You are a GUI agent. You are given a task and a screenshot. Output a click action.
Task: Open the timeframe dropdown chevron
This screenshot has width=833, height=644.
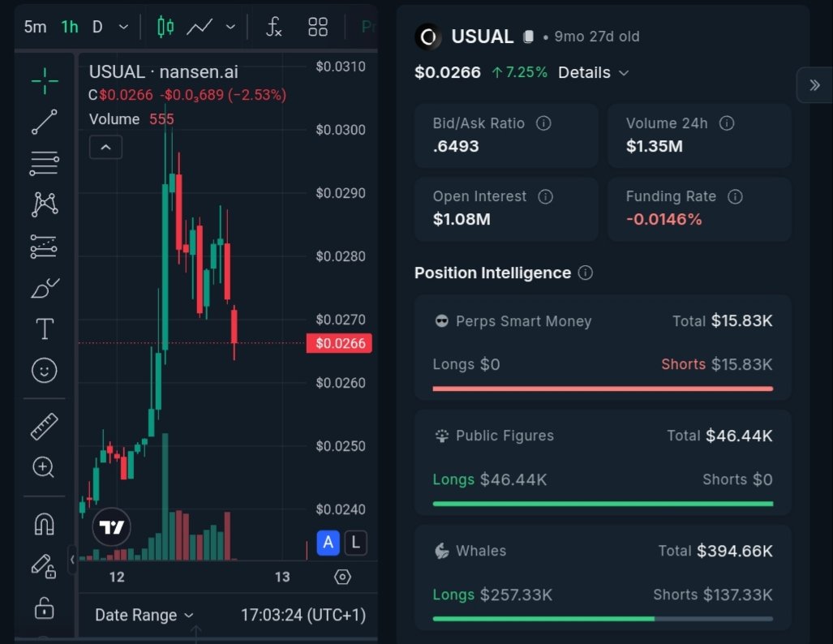tap(123, 27)
